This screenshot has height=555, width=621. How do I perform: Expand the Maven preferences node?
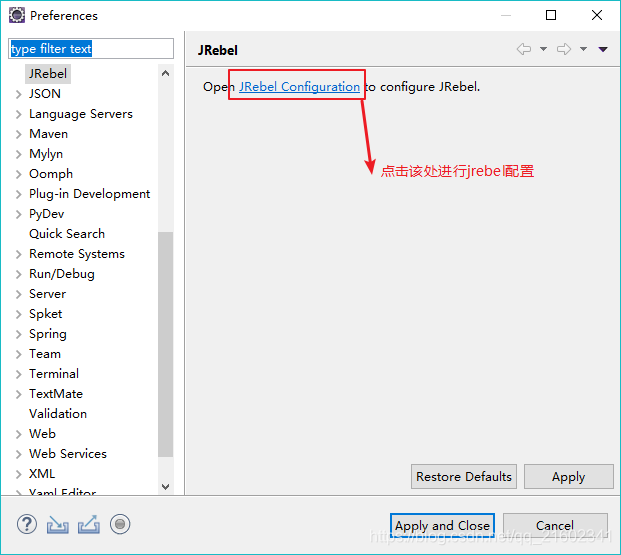click(18, 134)
